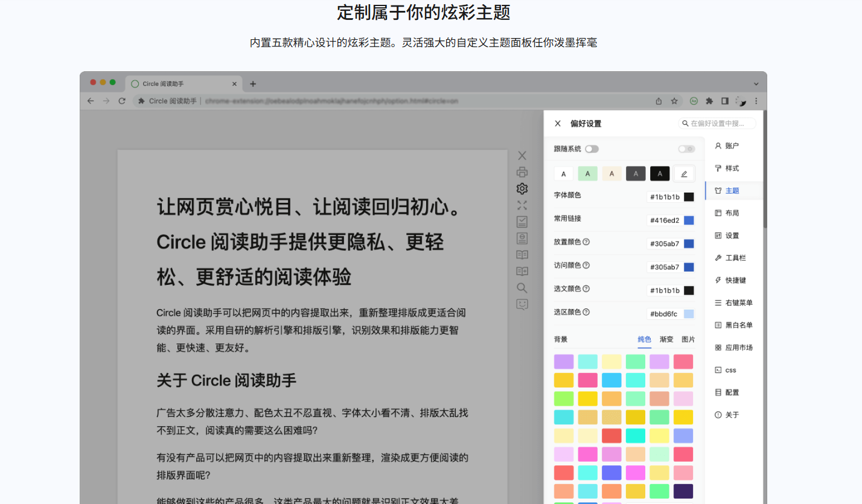Toggle the light/dark mode sun switch
This screenshot has height=504, width=862.
[x=686, y=148]
